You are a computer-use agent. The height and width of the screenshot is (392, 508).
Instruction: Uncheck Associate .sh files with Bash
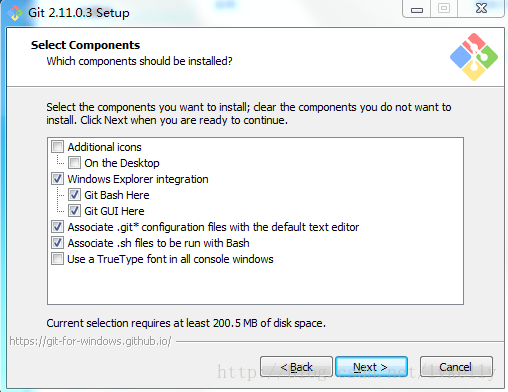(57, 243)
